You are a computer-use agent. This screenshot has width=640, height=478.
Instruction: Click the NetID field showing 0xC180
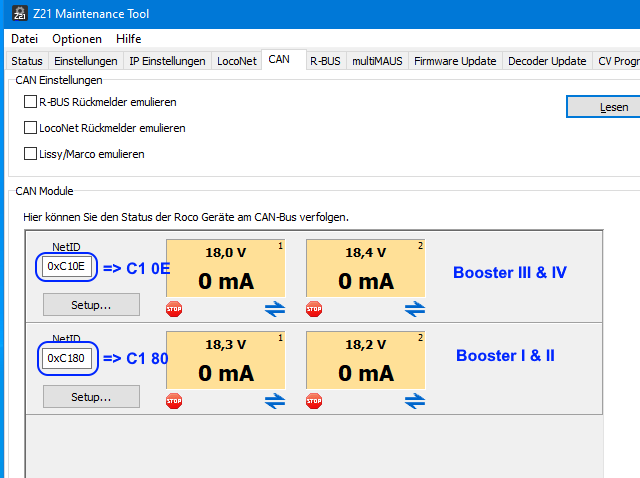[x=68, y=358]
